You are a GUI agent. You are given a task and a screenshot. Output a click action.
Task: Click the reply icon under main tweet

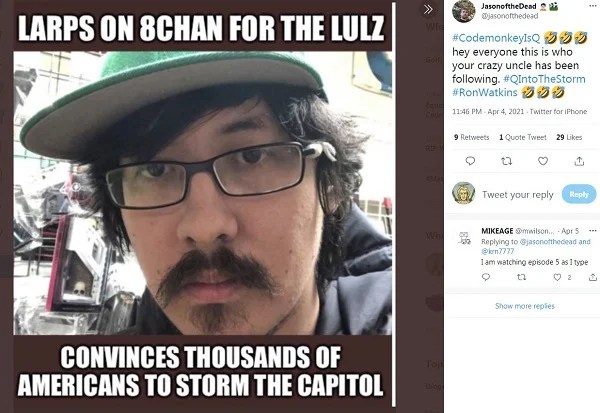coord(470,161)
